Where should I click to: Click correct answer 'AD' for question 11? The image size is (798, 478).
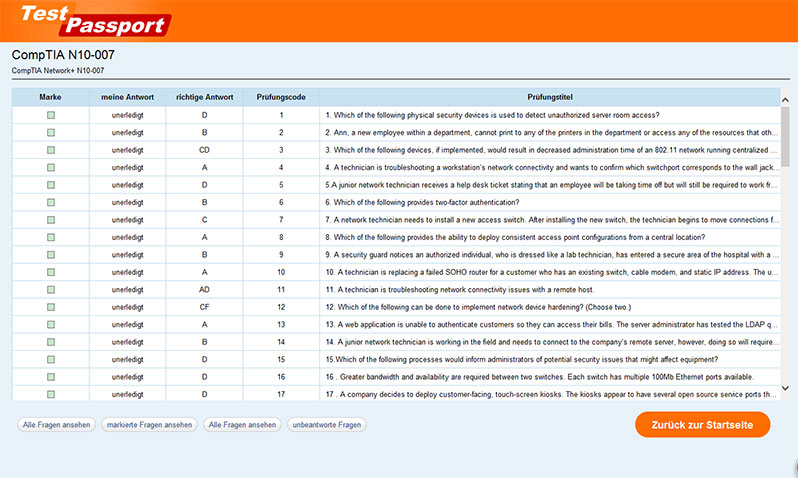(205, 290)
